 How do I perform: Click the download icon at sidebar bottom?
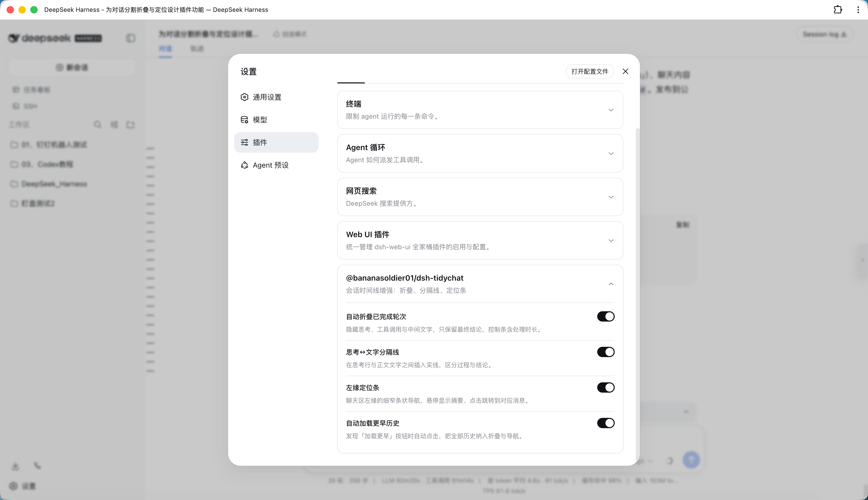(x=15, y=466)
